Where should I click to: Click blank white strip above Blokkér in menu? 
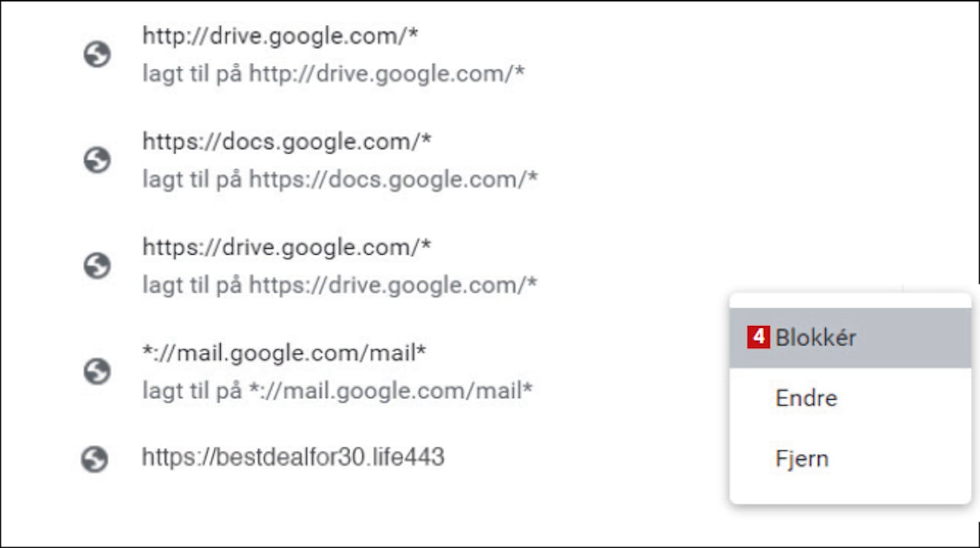(x=850, y=300)
